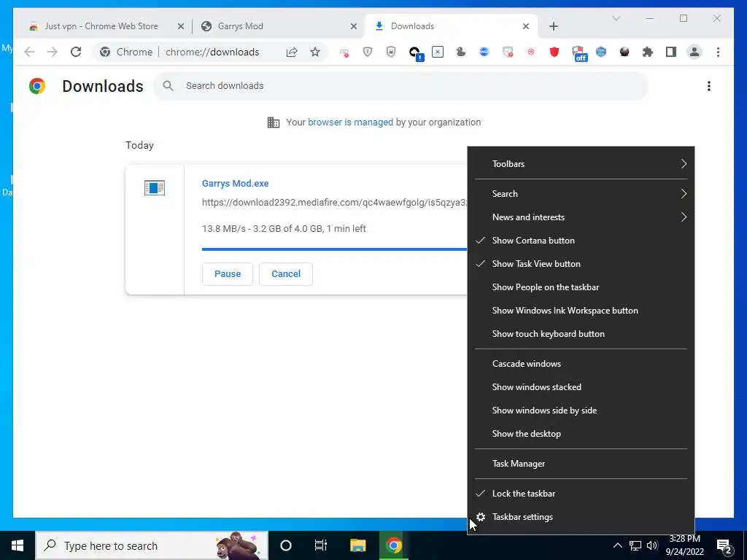Click the blue hexagon VPN extension icon
This screenshot has height=560, width=747.
[x=601, y=52]
